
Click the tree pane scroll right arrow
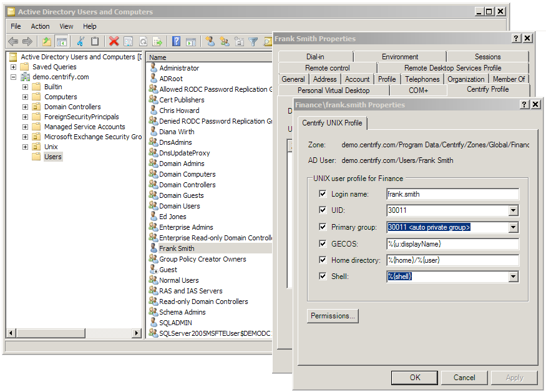click(137, 333)
